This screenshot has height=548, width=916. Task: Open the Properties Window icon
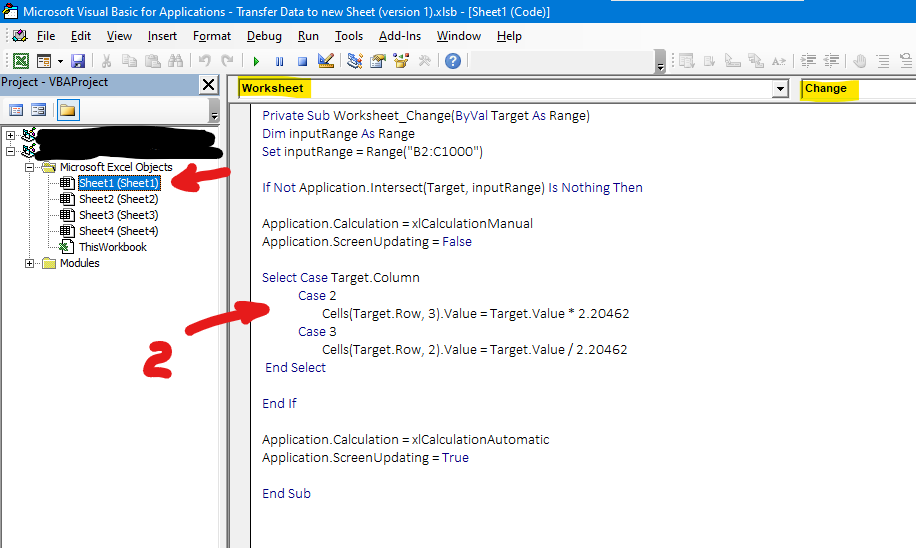coord(378,61)
